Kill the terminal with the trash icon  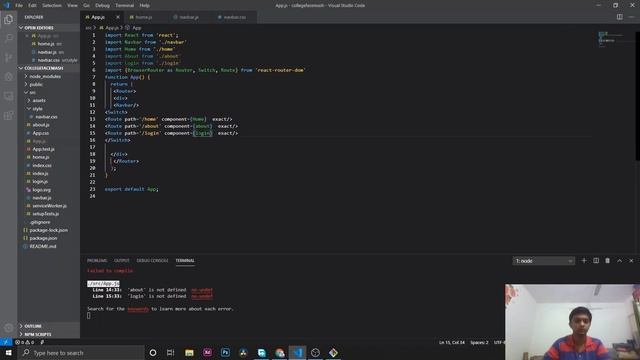pos(607,260)
